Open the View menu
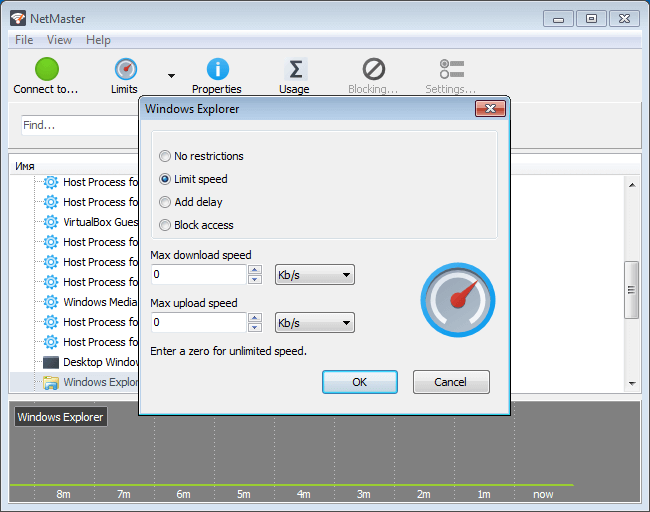 pyautogui.click(x=59, y=40)
